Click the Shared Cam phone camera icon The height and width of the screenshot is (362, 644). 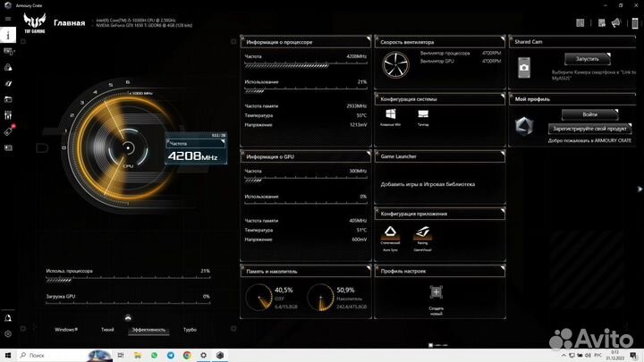click(x=524, y=68)
